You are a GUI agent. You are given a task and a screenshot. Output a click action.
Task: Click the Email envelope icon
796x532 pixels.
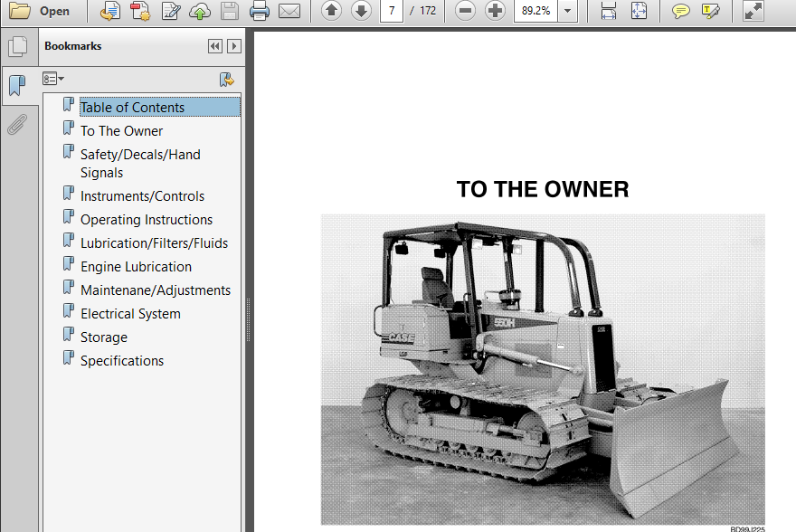tap(289, 11)
